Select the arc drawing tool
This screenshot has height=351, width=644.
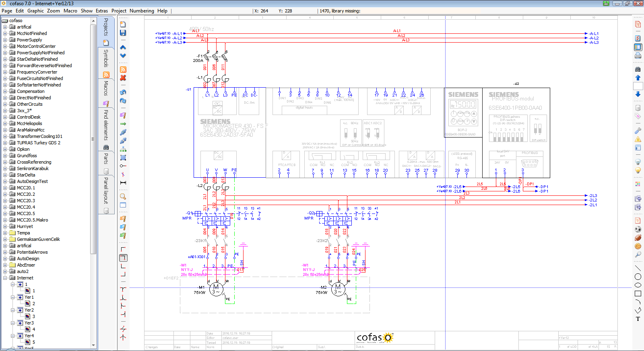click(x=638, y=302)
